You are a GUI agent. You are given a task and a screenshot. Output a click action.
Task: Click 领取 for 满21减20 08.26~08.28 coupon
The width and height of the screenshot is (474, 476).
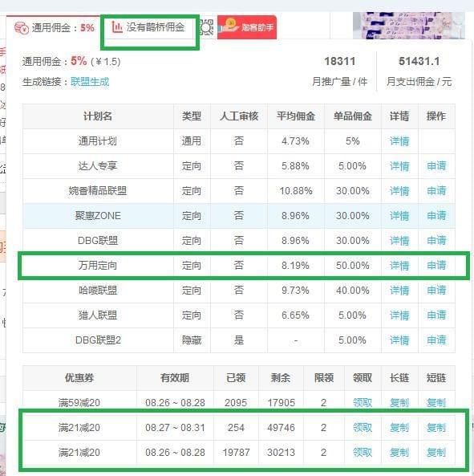point(363,453)
